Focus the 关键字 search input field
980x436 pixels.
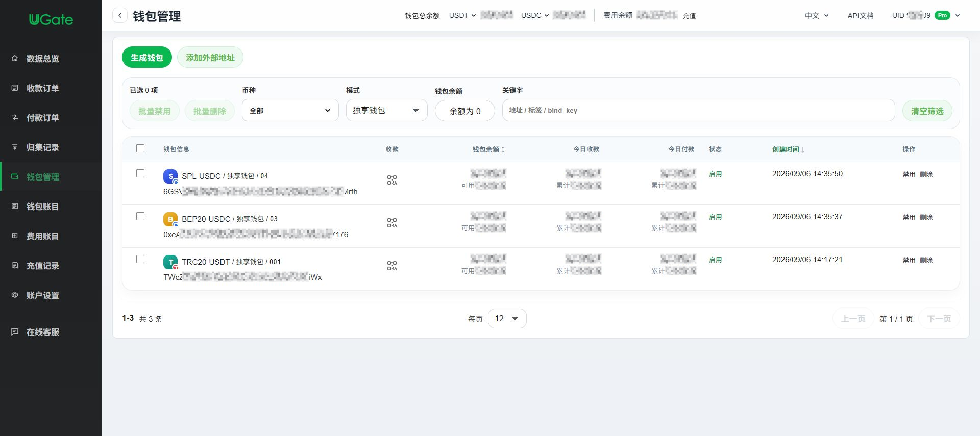(698, 110)
